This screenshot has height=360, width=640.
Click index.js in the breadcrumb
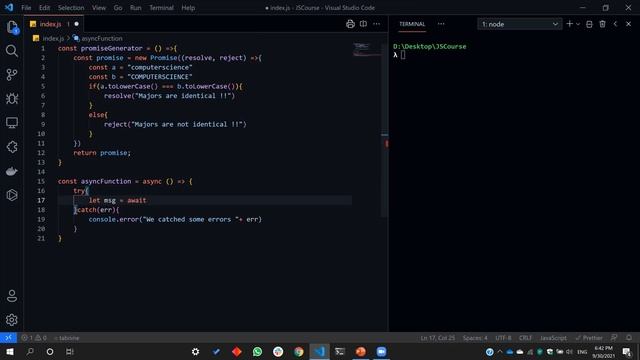53,38
